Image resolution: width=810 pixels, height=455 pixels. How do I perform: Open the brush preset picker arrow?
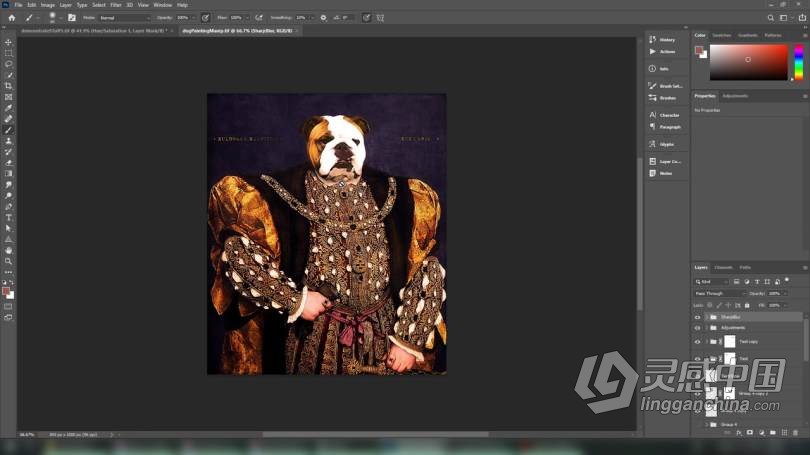click(x=60, y=18)
